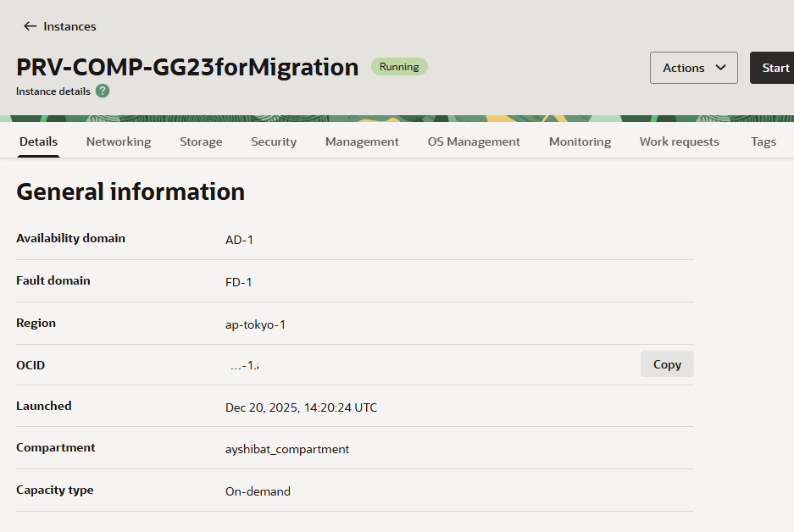
Task: Select the Details tab
Action: pyautogui.click(x=38, y=141)
